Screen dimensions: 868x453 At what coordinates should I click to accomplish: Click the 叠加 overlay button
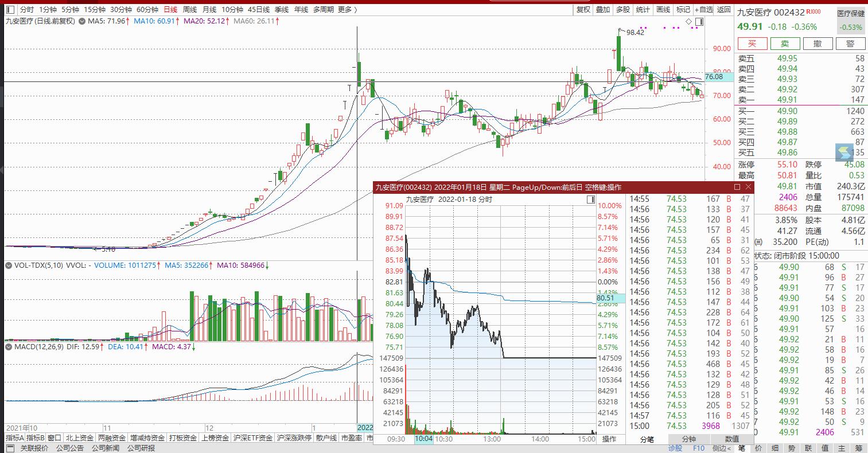coord(603,10)
